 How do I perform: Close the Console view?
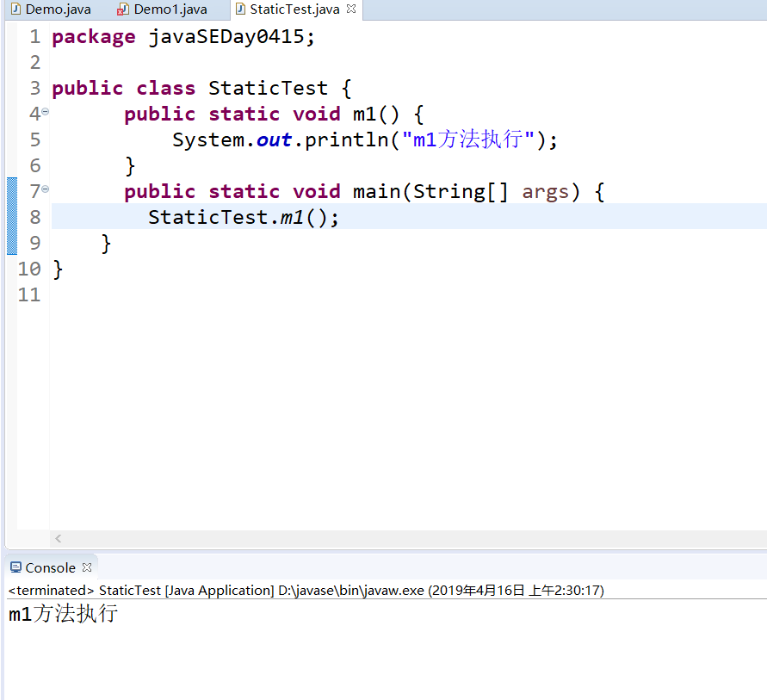87,567
